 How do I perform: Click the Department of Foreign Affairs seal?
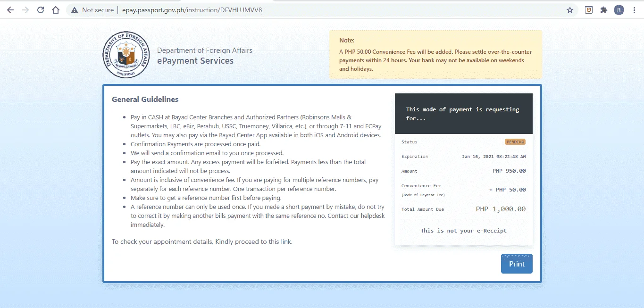pos(126,55)
